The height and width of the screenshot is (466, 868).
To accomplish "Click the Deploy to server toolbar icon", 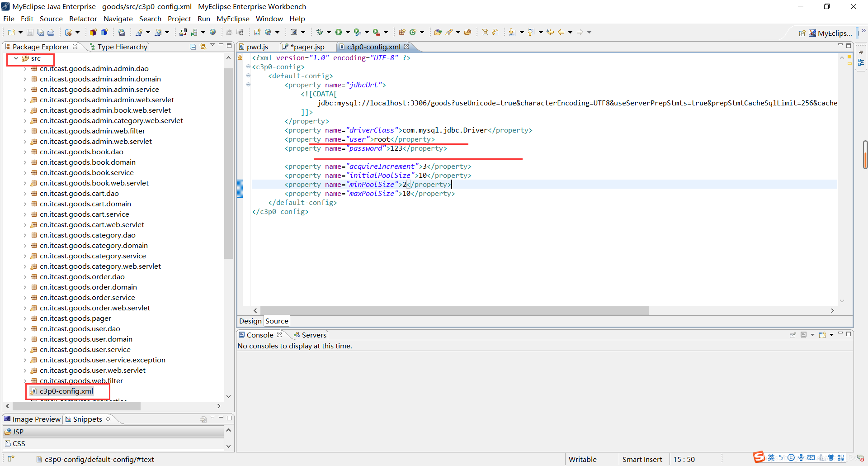I will 183,32.
